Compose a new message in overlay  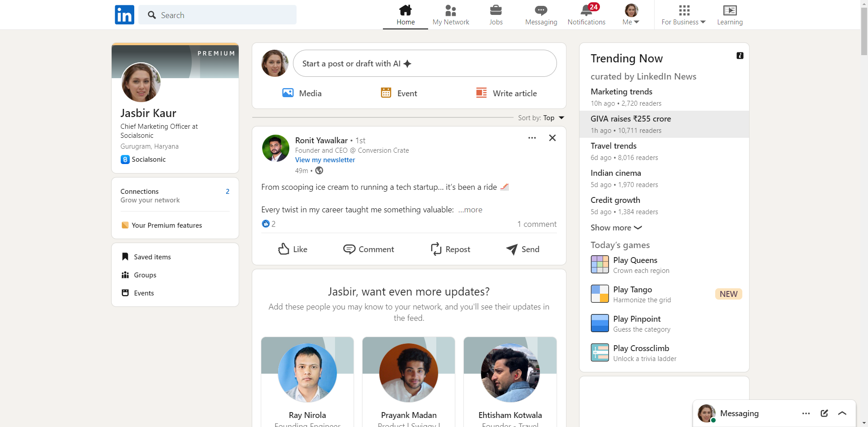pos(824,413)
